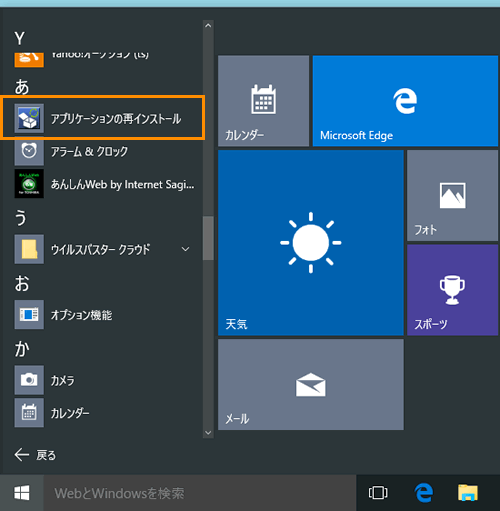This screenshot has height=511, width=500.
Task: Click the 戻る back button
Action: tap(35, 455)
